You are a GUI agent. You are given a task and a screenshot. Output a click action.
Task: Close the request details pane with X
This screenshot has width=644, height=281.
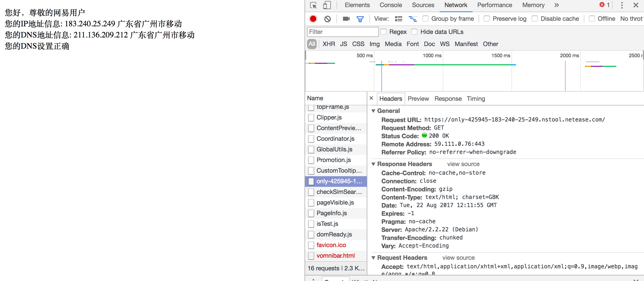point(371,98)
